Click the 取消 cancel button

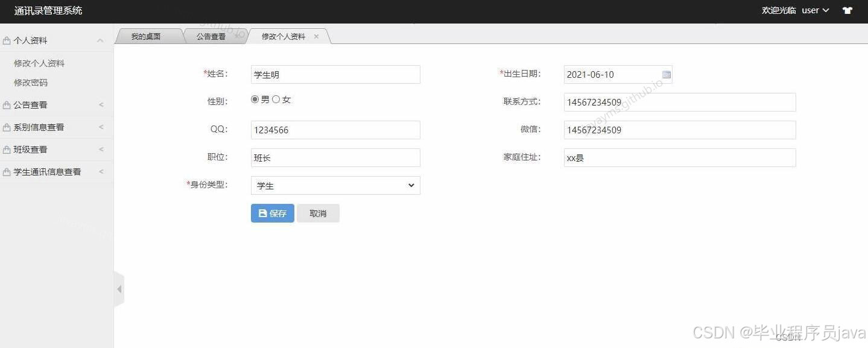pos(318,214)
